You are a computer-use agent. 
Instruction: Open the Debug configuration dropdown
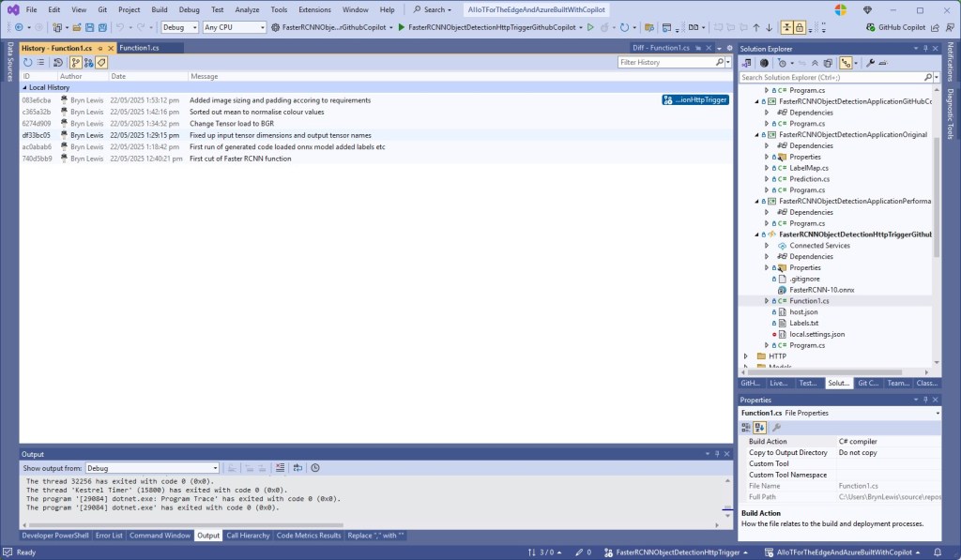[179, 27]
